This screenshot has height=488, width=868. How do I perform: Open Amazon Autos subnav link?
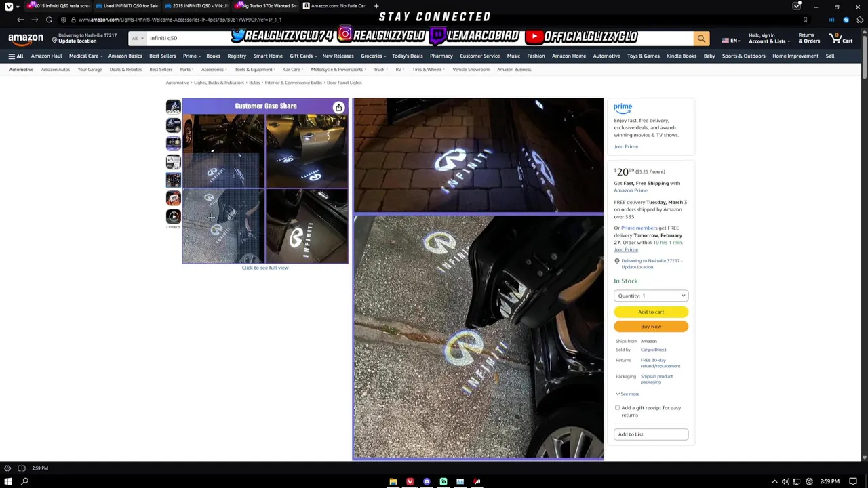[55, 70]
